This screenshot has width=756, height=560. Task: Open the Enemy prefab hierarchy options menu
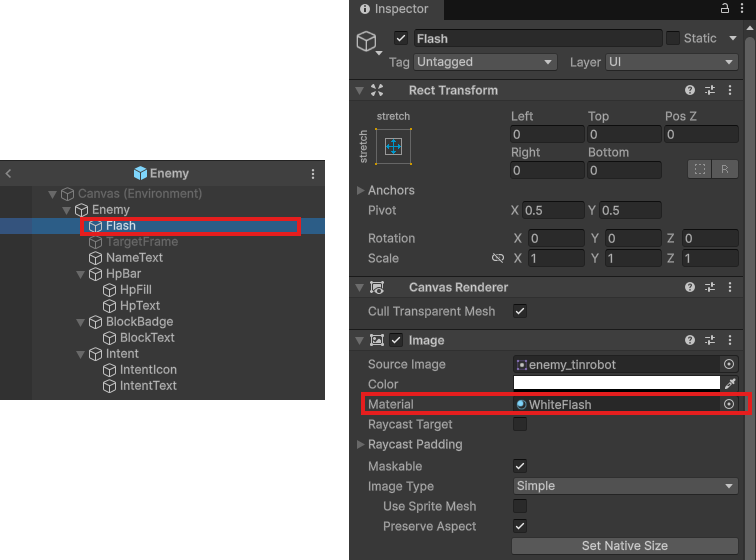coord(313,174)
